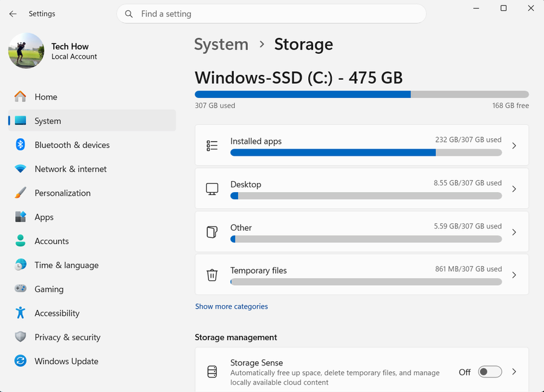Expand Other storage with its chevron
This screenshot has height=392, width=544.
pos(514,232)
